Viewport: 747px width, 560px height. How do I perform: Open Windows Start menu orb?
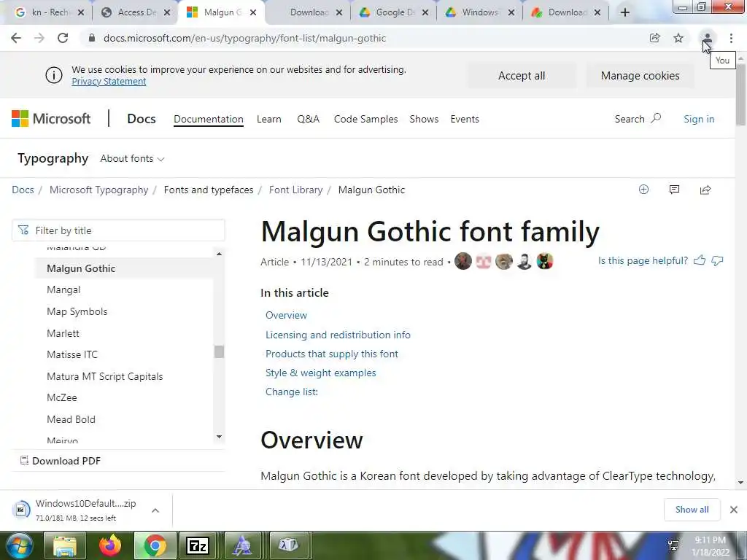click(x=20, y=545)
